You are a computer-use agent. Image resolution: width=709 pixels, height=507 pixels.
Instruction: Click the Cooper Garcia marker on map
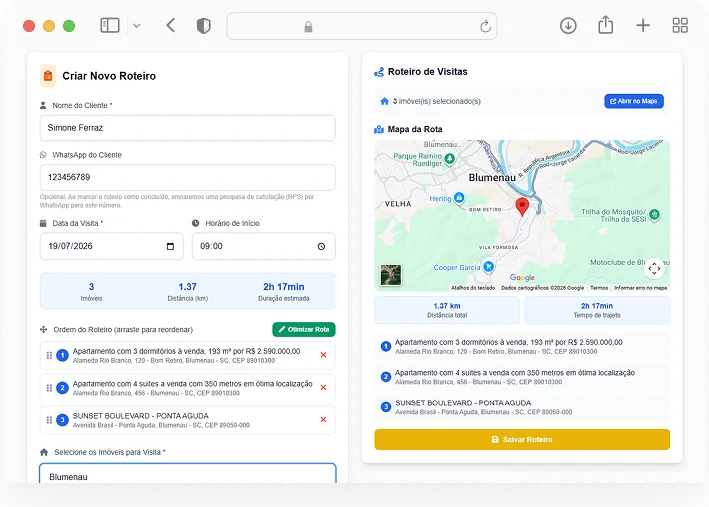coord(488,267)
